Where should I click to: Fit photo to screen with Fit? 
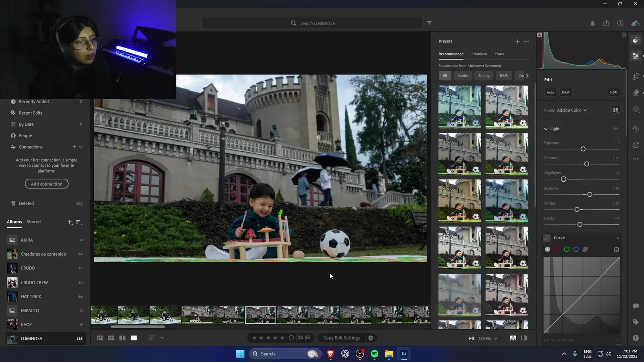(472, 339)
